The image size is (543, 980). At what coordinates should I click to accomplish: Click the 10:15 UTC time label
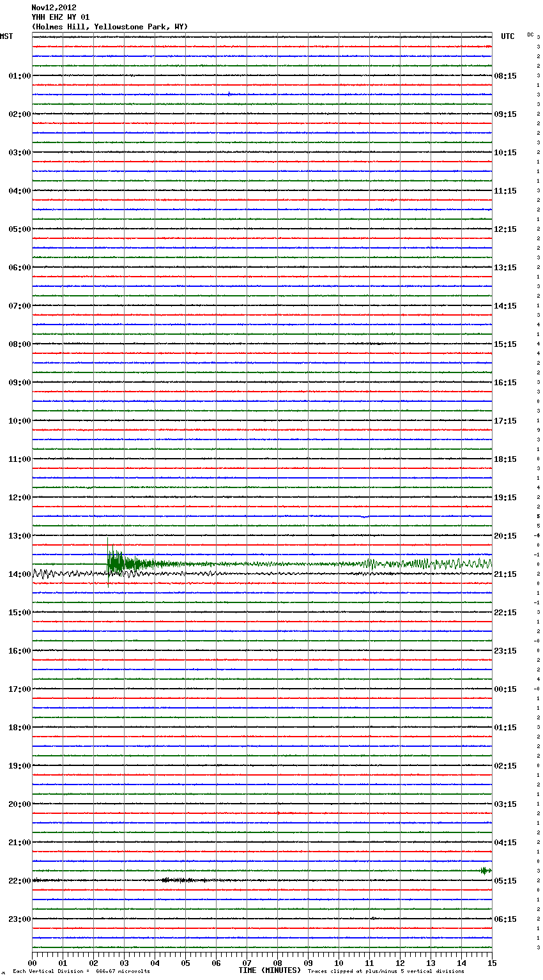(505, 153)
